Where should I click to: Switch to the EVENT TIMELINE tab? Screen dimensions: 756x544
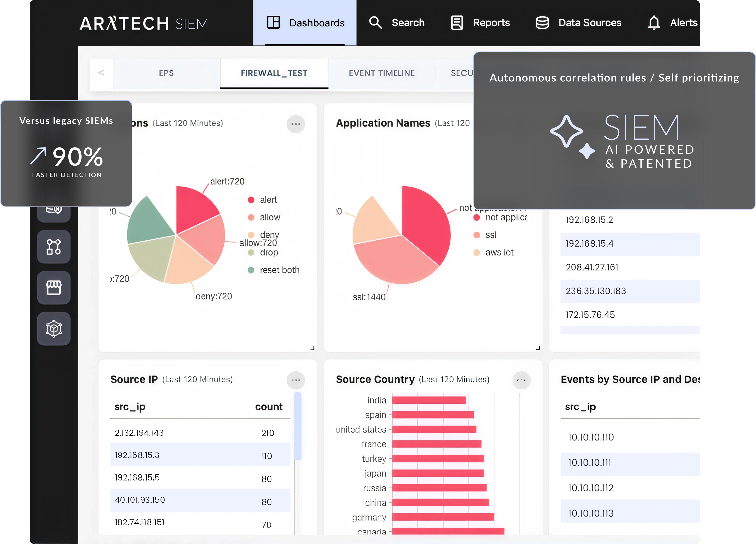coord(382,73)
